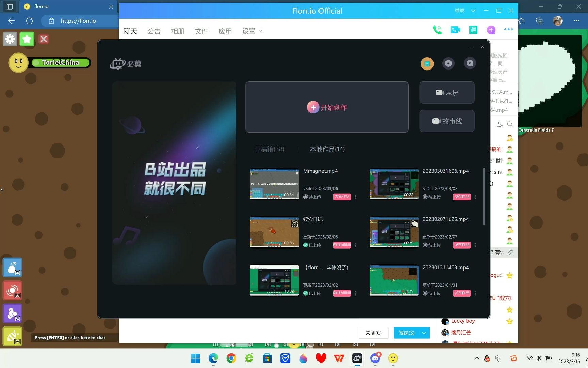588x368 pixels.
Task: Open the 蚁穴日记 video thumbnail
Action: 274,232
